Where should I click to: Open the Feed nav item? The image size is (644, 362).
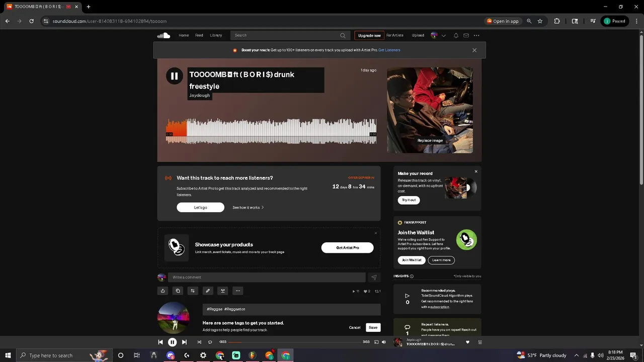[x=199, y=35]
